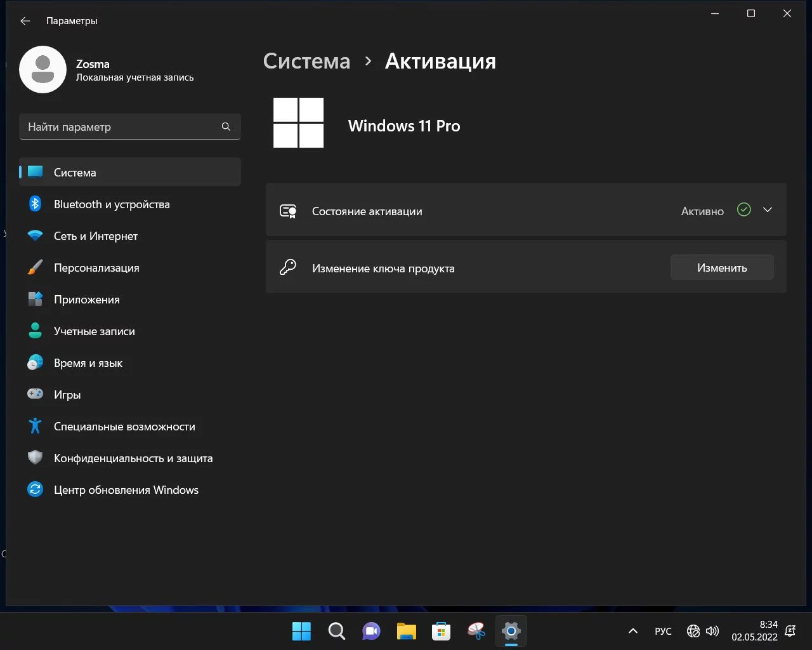Select Учетные записи in sidebar
Screen dimensions: 812x650
tap(95, 331)
